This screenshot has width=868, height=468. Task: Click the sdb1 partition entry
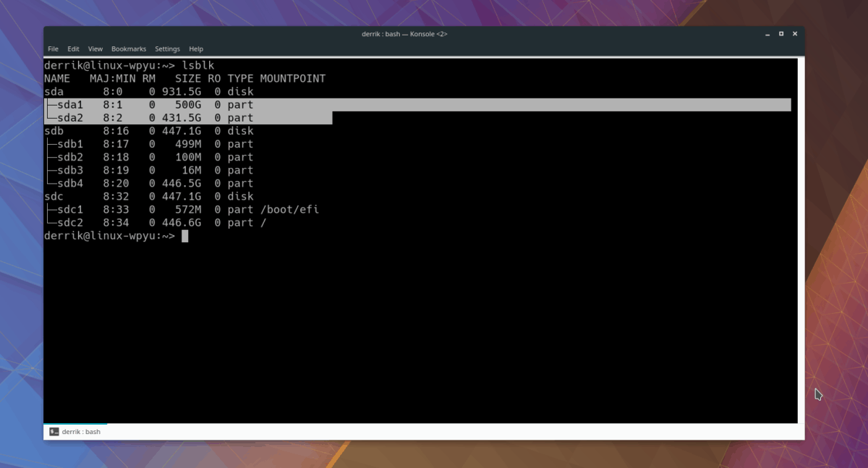pyautogui.click(x=70, y=144)
